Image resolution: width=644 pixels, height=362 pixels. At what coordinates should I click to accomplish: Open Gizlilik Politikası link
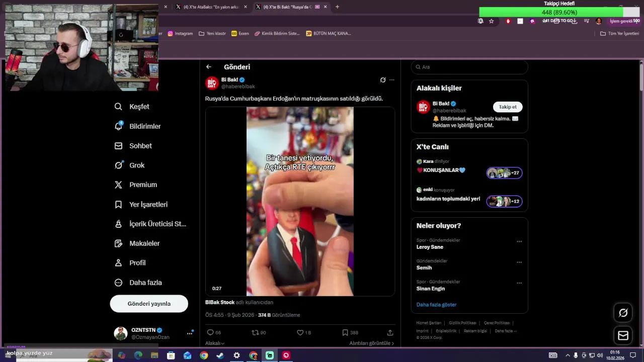[462, 323]
